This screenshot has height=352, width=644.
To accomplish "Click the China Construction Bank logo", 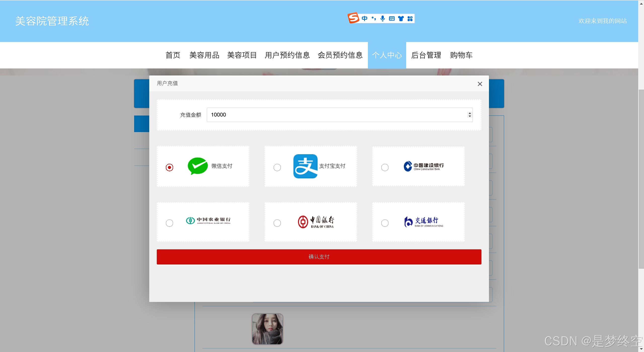I will coord(424,166).
